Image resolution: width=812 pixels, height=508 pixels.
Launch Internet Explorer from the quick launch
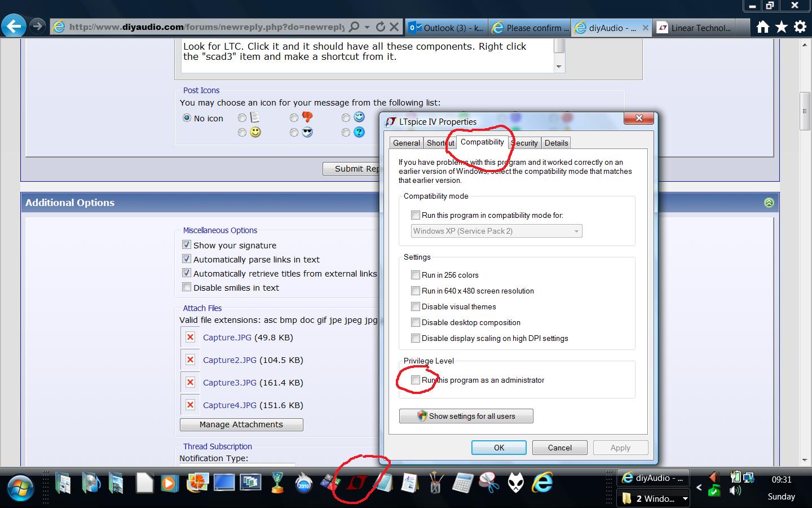[x=542, y=483]
